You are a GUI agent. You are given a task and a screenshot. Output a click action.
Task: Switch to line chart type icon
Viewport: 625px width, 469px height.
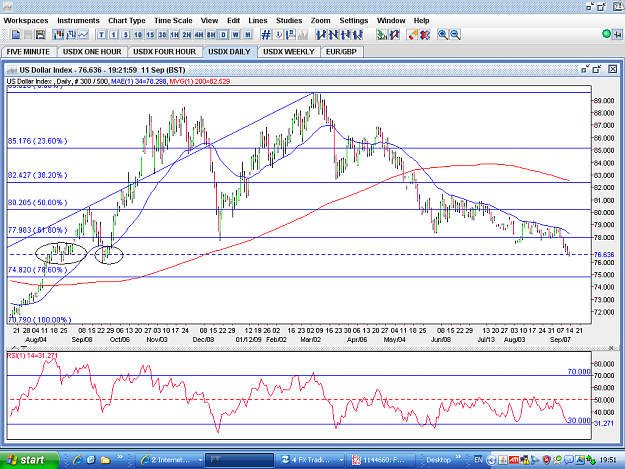(83, 35)
